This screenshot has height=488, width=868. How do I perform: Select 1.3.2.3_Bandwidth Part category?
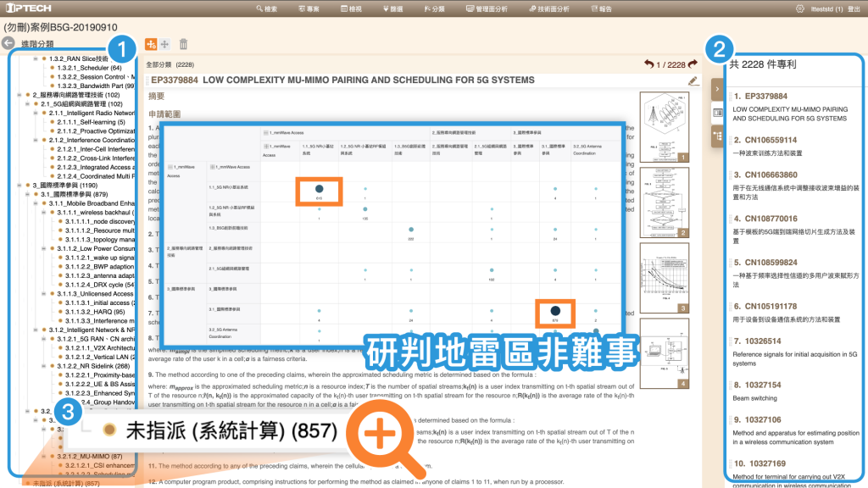click(96, 86)
